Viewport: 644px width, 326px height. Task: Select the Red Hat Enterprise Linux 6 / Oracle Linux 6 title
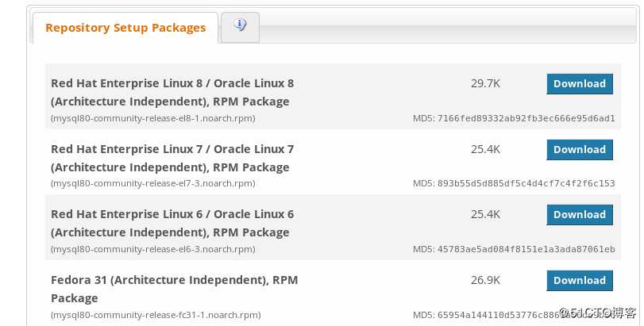172,224
